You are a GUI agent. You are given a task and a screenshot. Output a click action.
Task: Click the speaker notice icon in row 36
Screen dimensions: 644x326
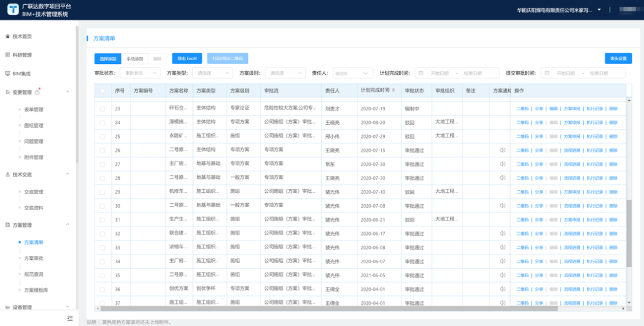coord(502,289)
